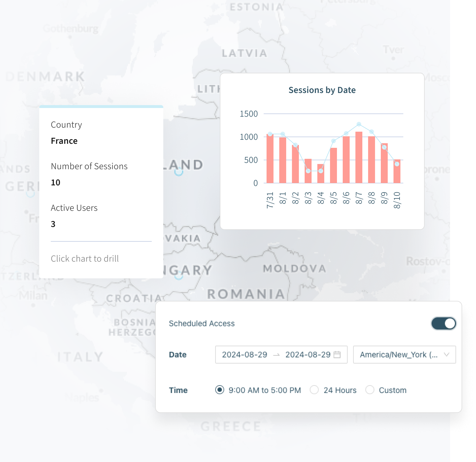Screen dimensions: 476x462
Task: Click the Number of Sessions value 10
Action: click(x=55, y=182)
